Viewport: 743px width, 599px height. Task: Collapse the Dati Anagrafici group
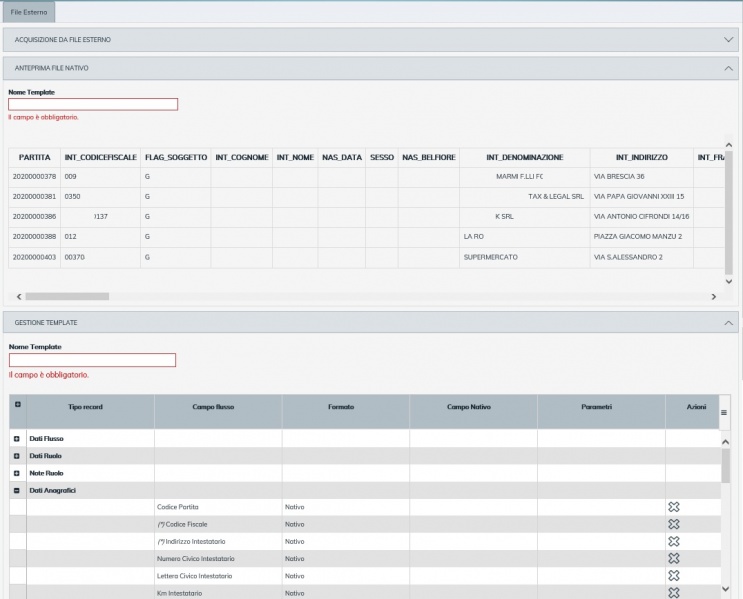click(x=17, y=490)
